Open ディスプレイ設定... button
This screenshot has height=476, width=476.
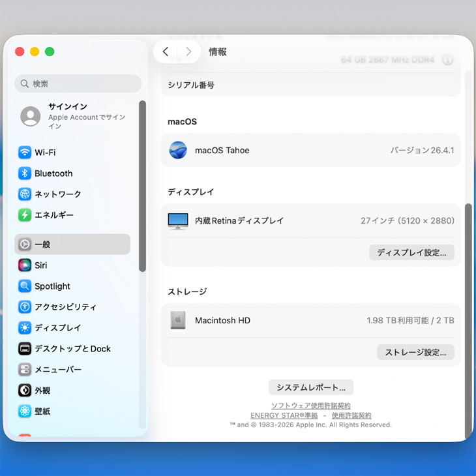click(411, 252)
